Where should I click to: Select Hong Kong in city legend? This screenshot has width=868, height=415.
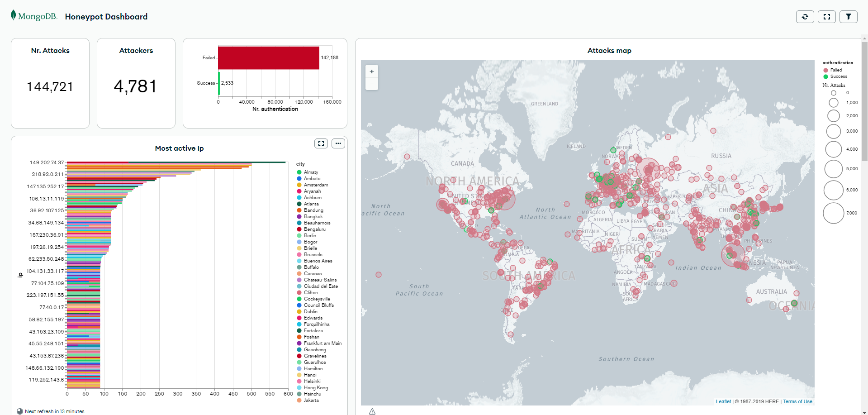click(x=316, y=387)
